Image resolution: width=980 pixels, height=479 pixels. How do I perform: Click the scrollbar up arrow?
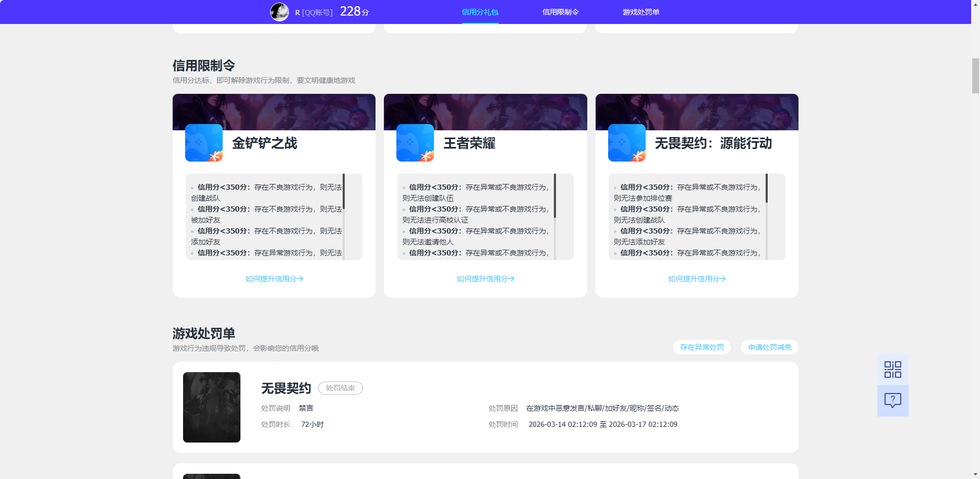click(975, 4)
